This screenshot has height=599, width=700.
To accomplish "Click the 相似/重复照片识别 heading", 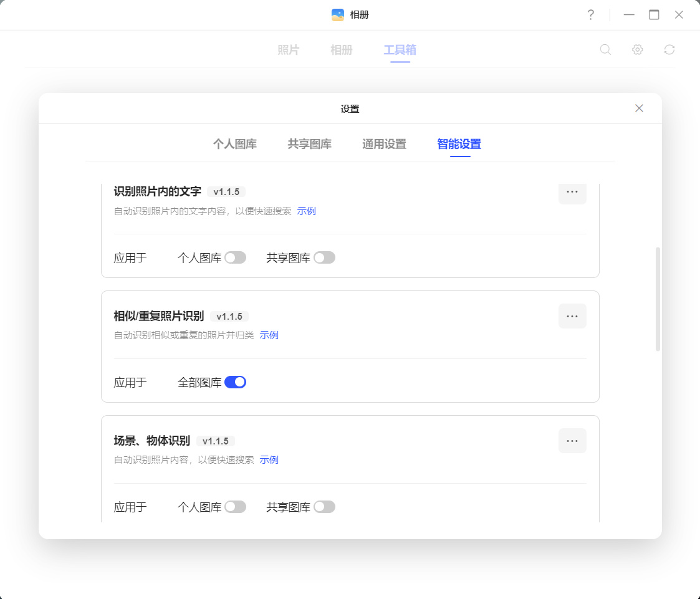I will pos(159,316).
